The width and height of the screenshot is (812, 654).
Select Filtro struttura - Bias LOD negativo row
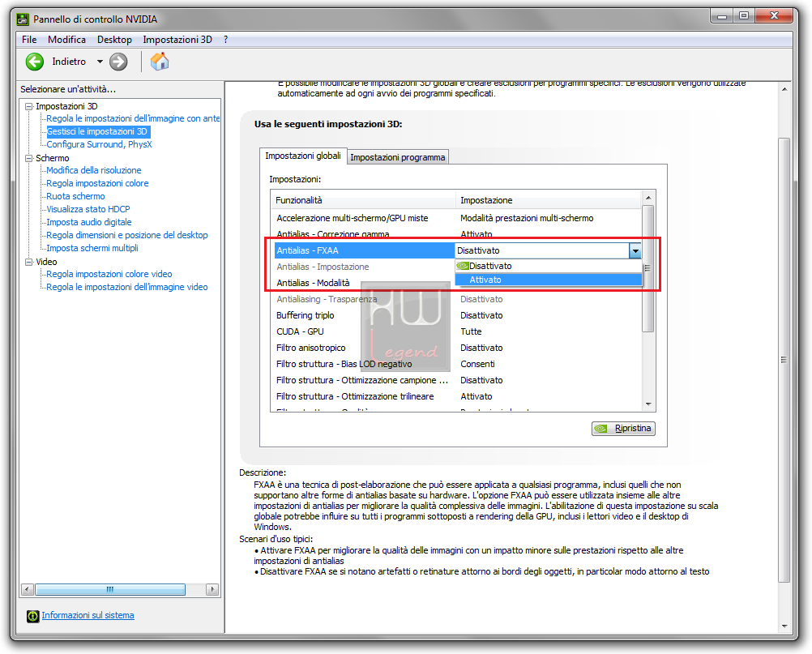point(455,365)
